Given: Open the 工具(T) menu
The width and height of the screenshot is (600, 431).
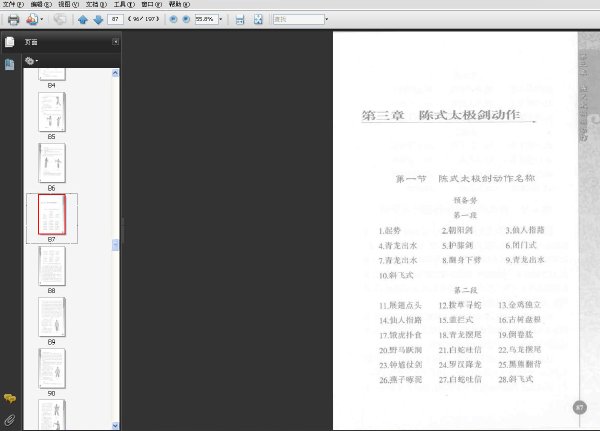Looking at the screenshot, I should tap(124, 4).
